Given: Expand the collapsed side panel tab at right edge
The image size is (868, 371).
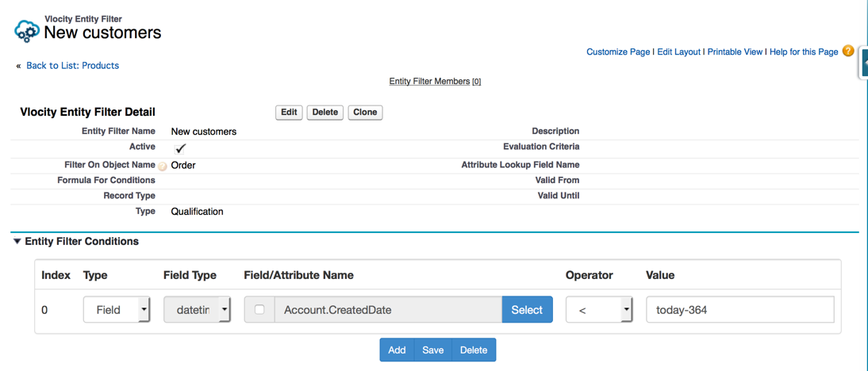Looking at the screenshot, I should 863,63.
